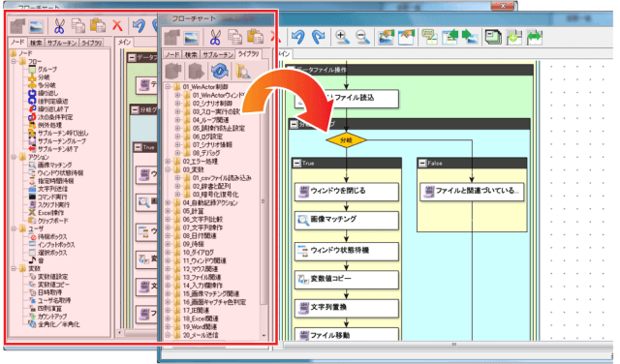Image resolution: width=620 pixels, height=364 pixels.
Task: Select the ウィンドウ状態待機 node in front flowchart
Action: 347,251
